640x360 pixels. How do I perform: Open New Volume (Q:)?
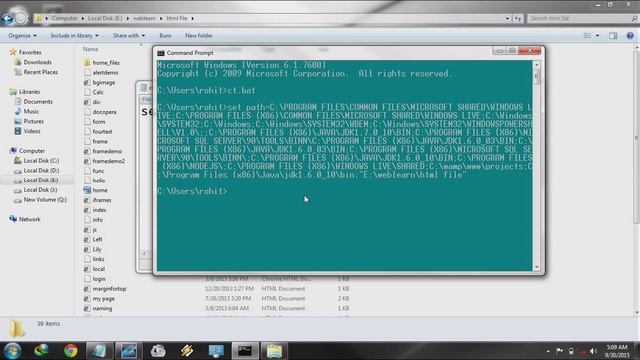click(44, 200)
